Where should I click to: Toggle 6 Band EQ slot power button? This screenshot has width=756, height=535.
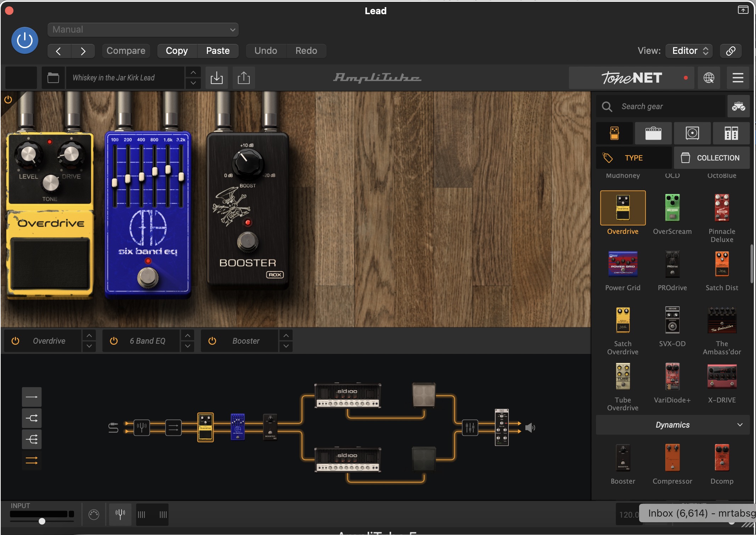114,341
